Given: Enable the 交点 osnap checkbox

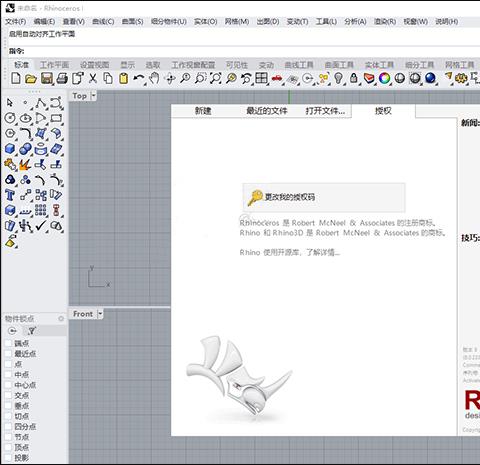Looking at the screenshot, I should [x=8, y=395].
